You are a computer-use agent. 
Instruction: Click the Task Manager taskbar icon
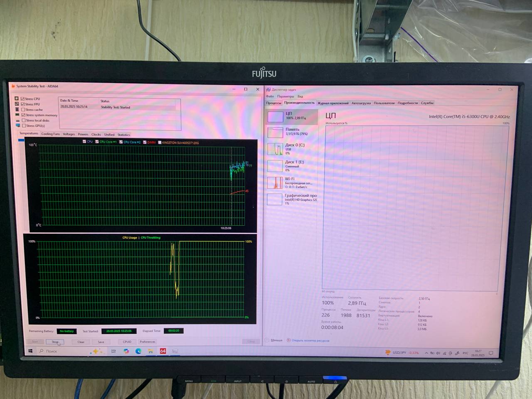click(175, 351)
